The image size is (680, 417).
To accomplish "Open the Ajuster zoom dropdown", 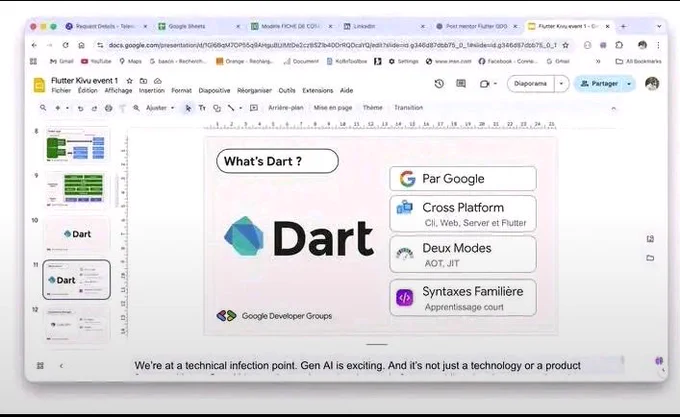I will click(160, 108).
